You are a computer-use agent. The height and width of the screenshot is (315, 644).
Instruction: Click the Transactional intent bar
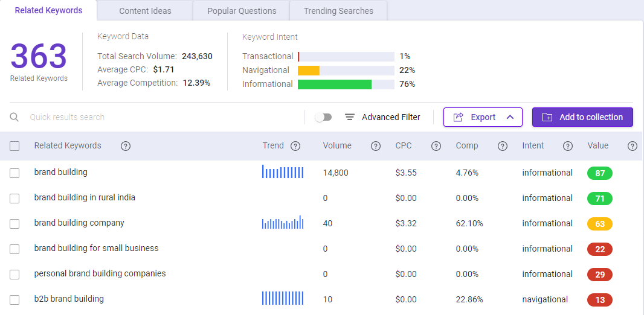[346, 57]
